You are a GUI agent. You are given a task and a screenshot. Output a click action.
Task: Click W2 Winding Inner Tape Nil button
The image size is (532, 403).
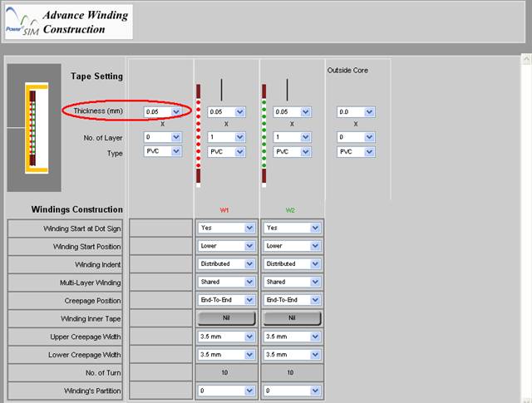point(292,318)
